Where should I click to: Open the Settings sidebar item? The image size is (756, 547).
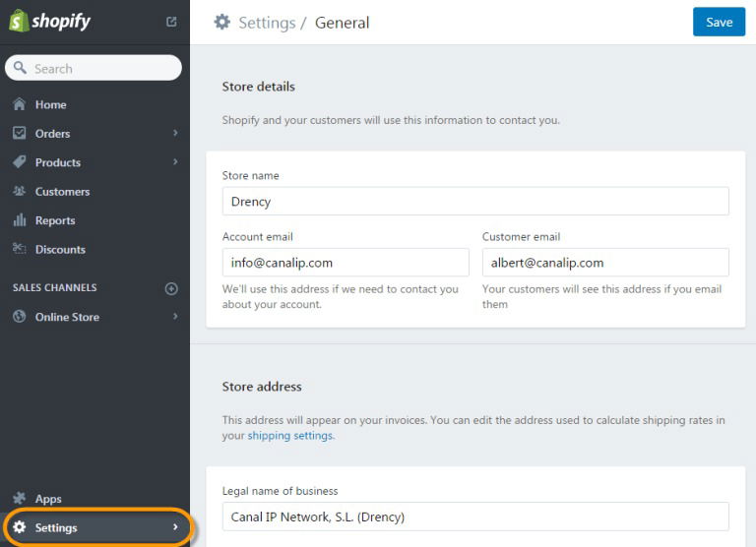pos(98,527)
